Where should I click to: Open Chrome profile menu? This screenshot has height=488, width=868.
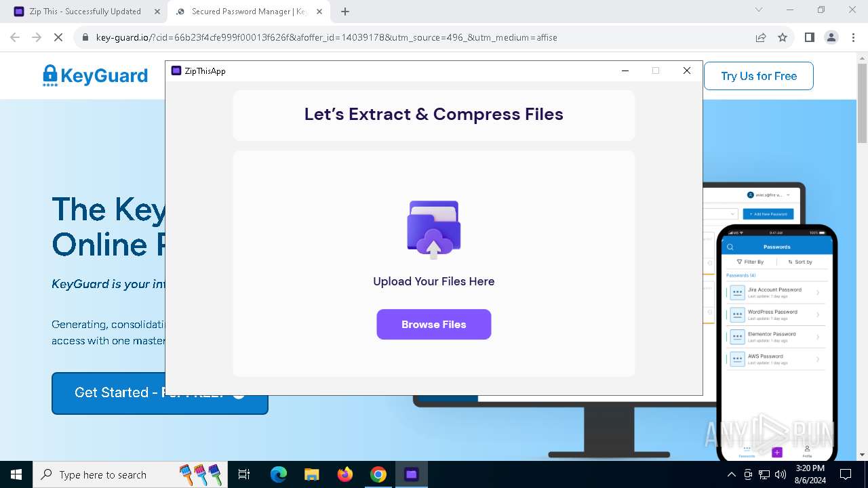point(831,37)
